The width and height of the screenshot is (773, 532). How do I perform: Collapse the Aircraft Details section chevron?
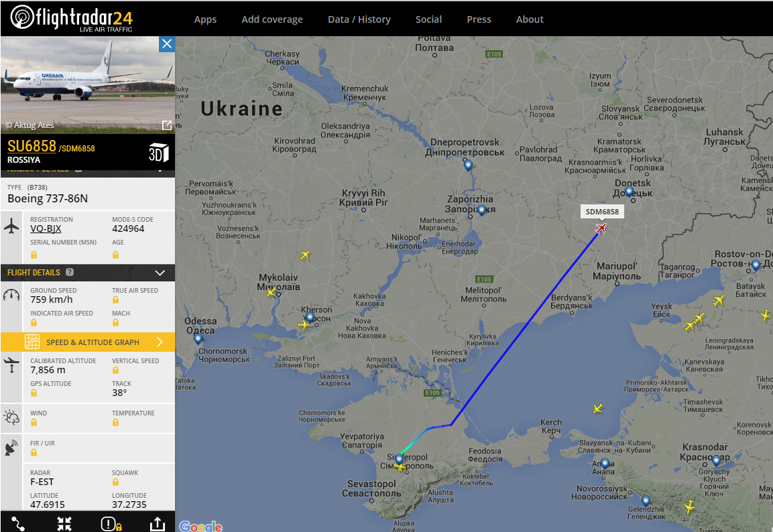160,170
